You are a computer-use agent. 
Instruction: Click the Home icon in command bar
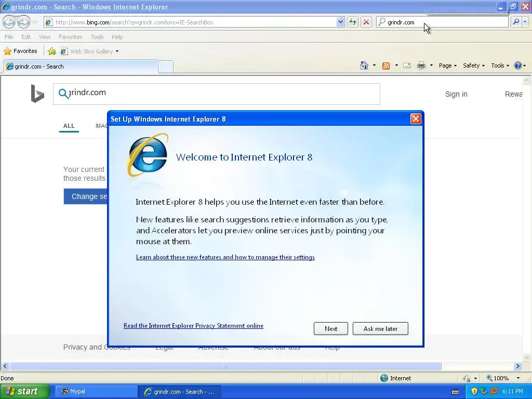(364, 65)
